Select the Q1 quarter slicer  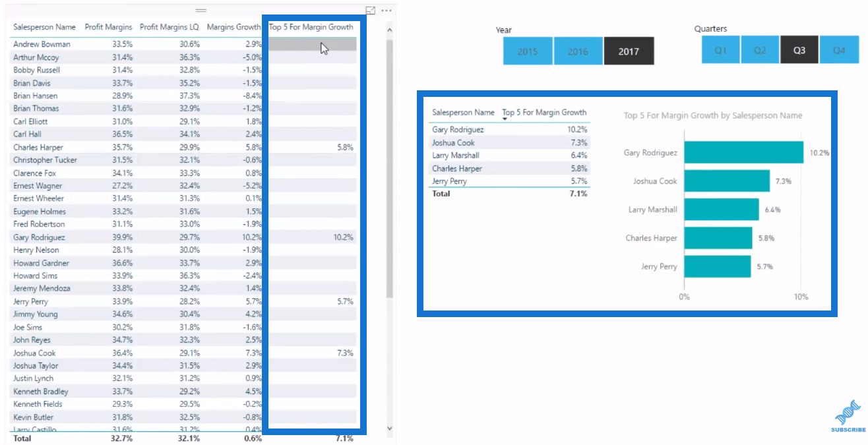click(x=720, y=50)
